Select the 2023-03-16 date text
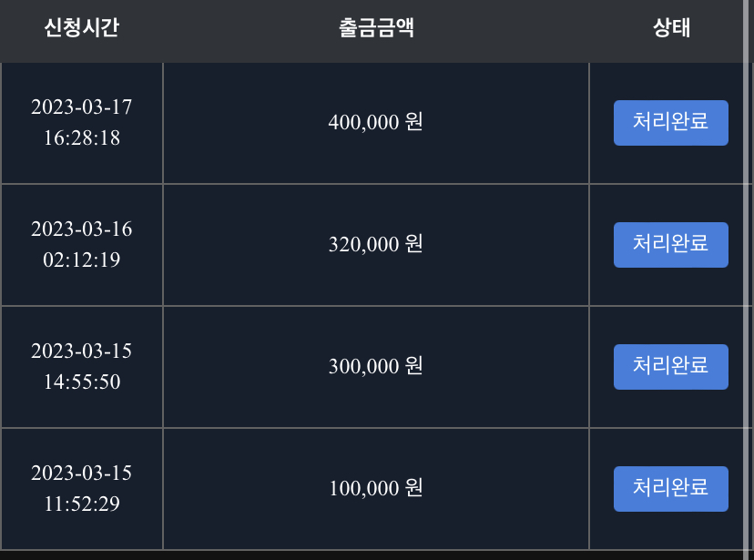The width and height of the screenshot is (754, 560). click(82, 229)
